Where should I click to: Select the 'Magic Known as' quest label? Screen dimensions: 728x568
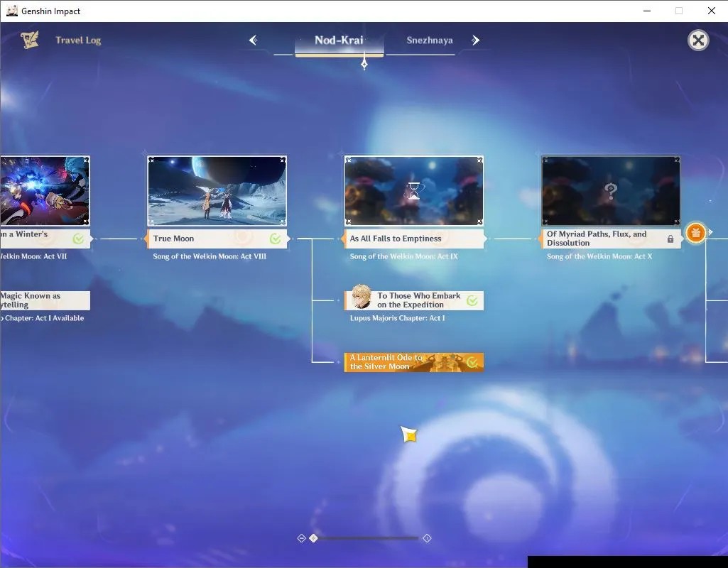[x=45, y=300]
